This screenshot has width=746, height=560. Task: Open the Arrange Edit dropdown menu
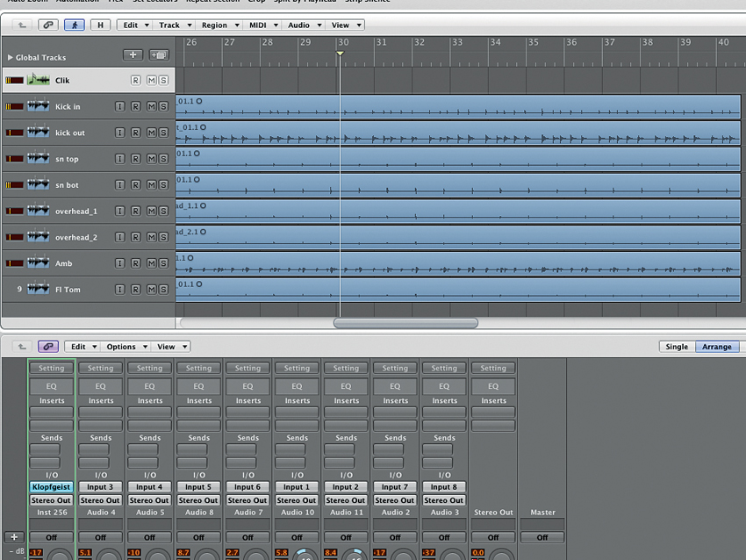[x=135, y=25]
